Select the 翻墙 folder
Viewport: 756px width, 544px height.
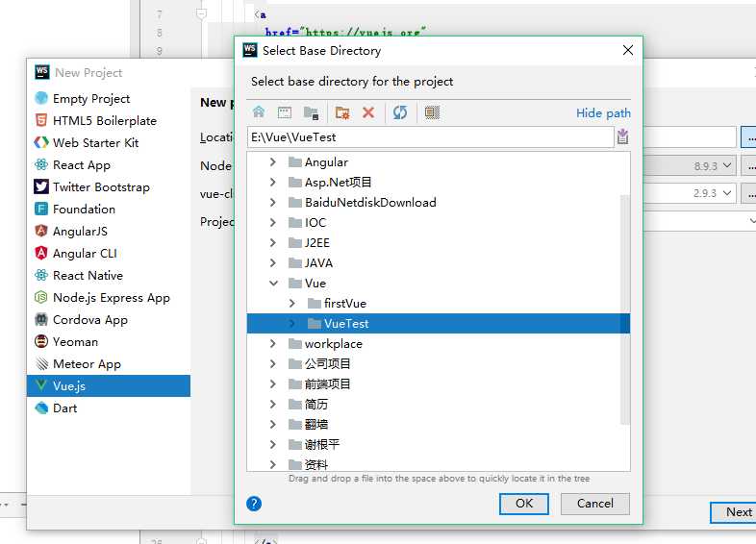315,425
